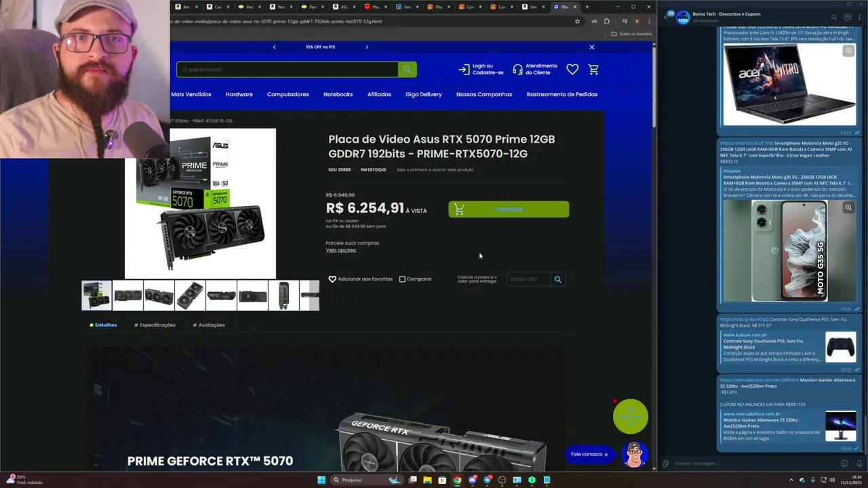Screen dimensions: 868x488
Task: Open the DualSense controller preview image
Action: pos(841,347)
